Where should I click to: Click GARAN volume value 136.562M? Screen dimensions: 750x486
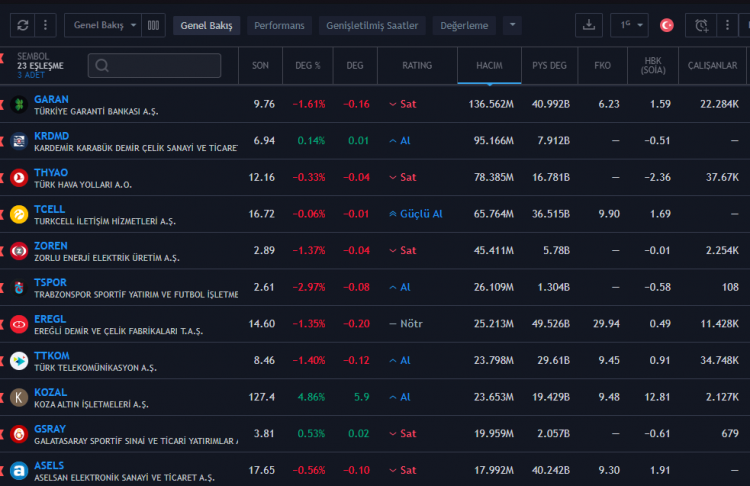coord(491,104)
